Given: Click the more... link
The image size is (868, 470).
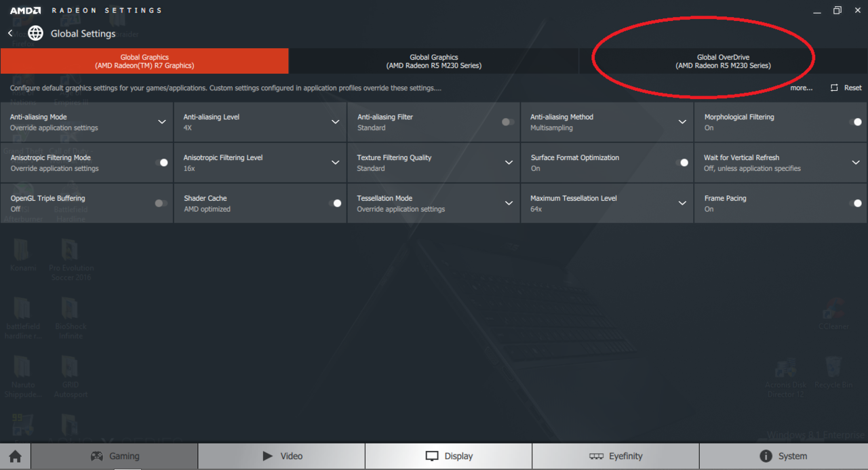Looking at the screenshot, I should [801, 87].
